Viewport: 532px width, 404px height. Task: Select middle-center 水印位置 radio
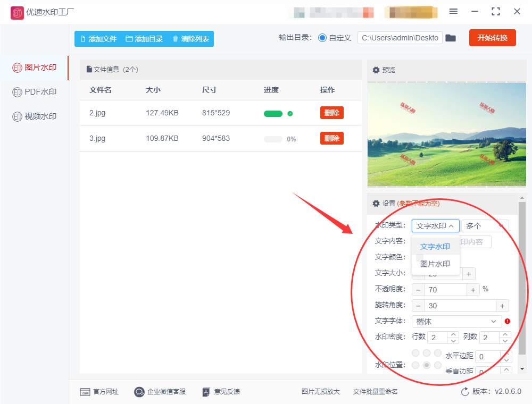(427, 365)
